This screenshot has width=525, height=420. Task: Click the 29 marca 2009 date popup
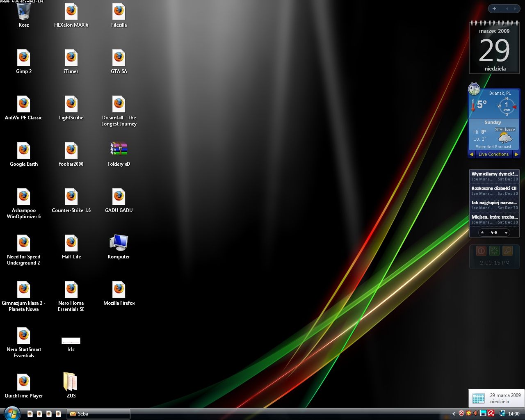click(497, 398)
